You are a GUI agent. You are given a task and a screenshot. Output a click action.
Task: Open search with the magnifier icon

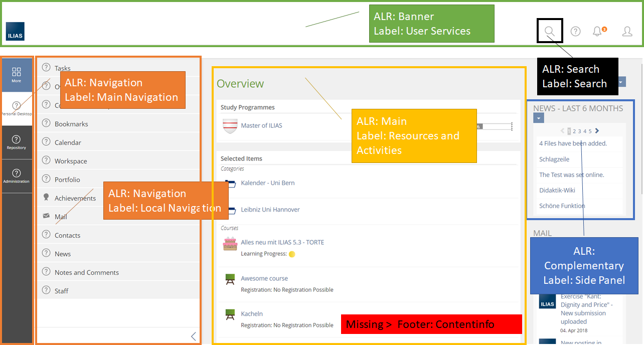549,32
